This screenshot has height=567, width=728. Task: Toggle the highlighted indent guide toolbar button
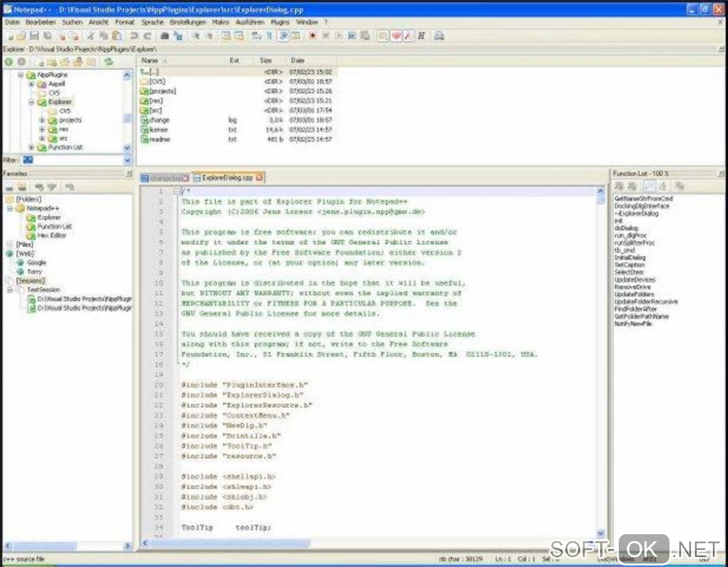(x=283, y=36)
